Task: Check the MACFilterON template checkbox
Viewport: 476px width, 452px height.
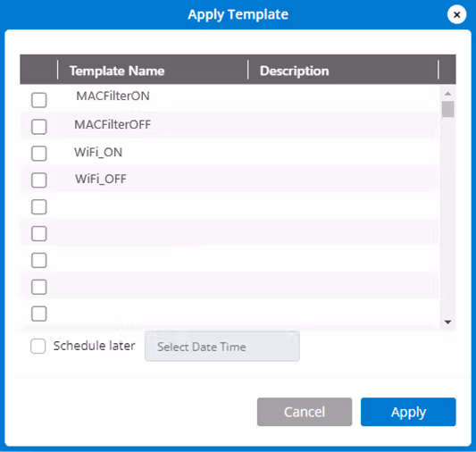Action: [x=39, y=100]
